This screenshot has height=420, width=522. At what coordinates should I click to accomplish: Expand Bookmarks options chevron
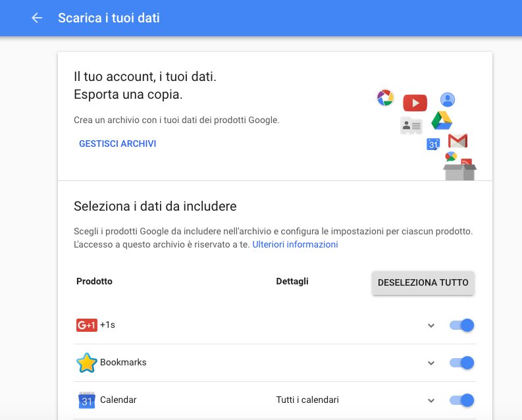point(431,363)
